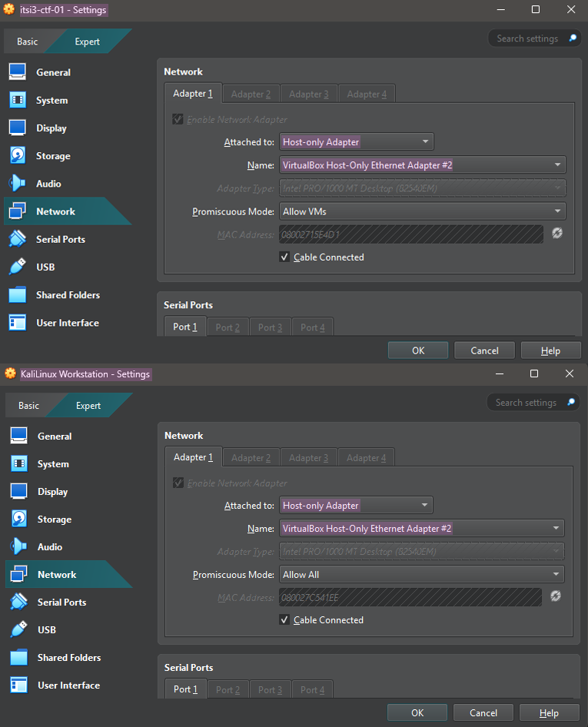Screen dimensions: 588x727
Task: Switch to Adapter 1 tab in KaliLinux Workstation window
Action: pos(194,457)
